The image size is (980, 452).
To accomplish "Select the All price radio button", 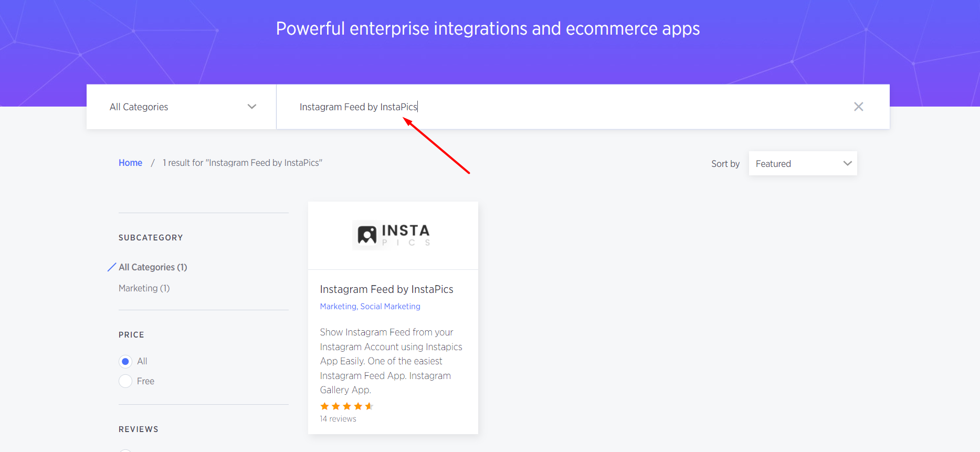I will (125, 361).
